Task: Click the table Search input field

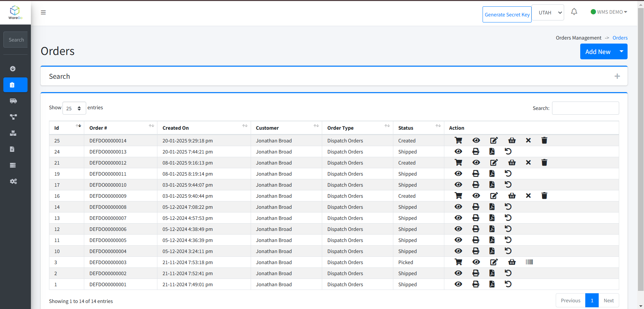Action: click(x=585, y=108)
